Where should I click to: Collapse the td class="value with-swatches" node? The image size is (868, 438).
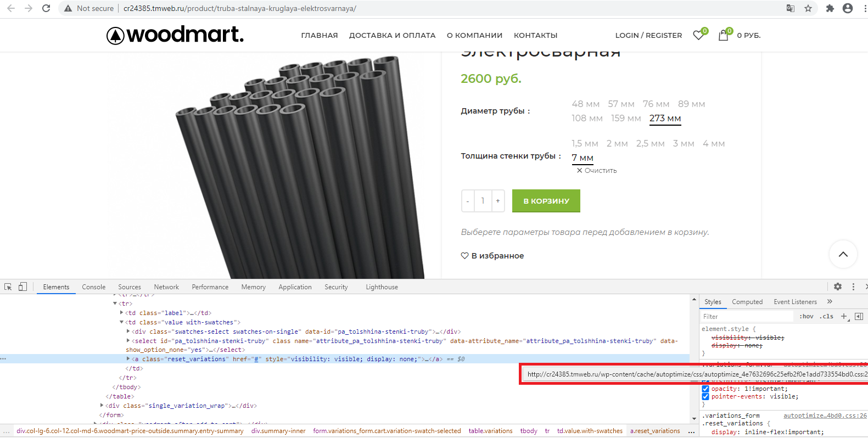122,322
